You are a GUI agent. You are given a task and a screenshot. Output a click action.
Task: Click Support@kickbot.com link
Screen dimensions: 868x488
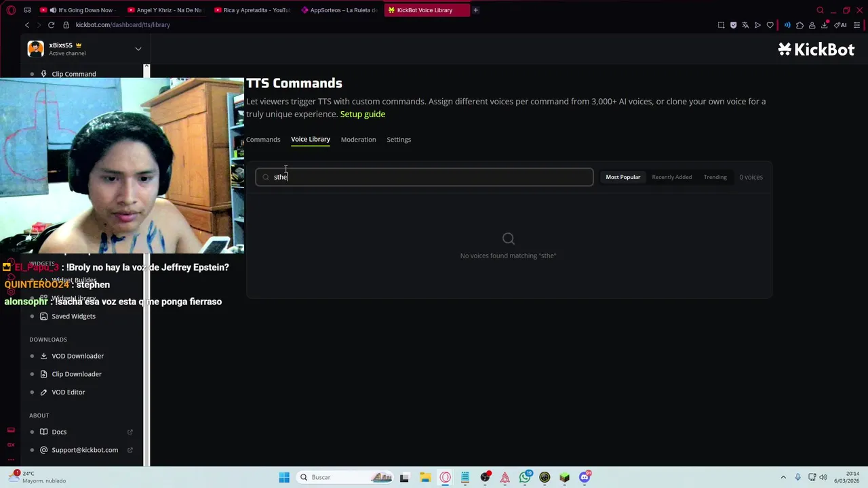(x=85, y=450)
